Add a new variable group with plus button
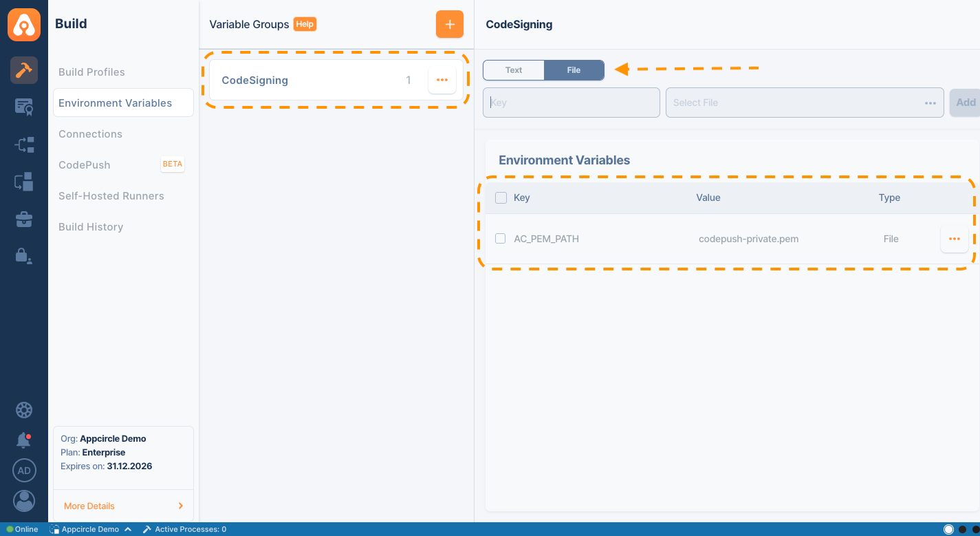The width and height of the screenshot is (980, 536). tap(449, 25)
